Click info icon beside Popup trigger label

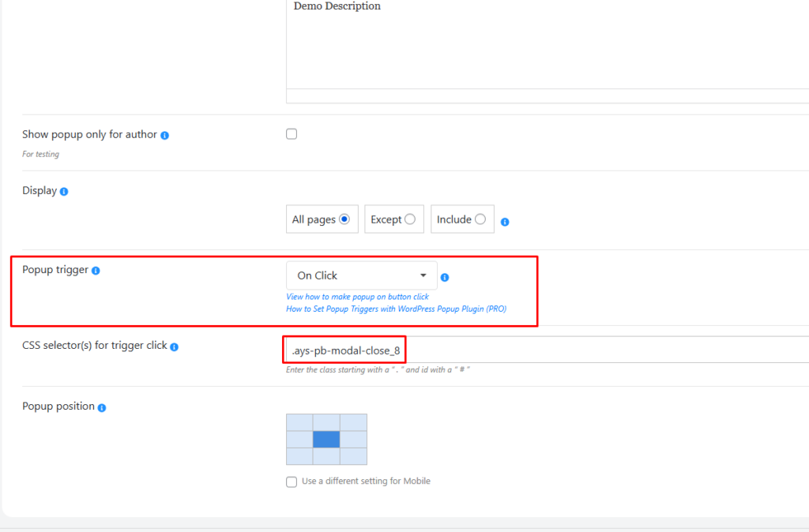point(96,271)
